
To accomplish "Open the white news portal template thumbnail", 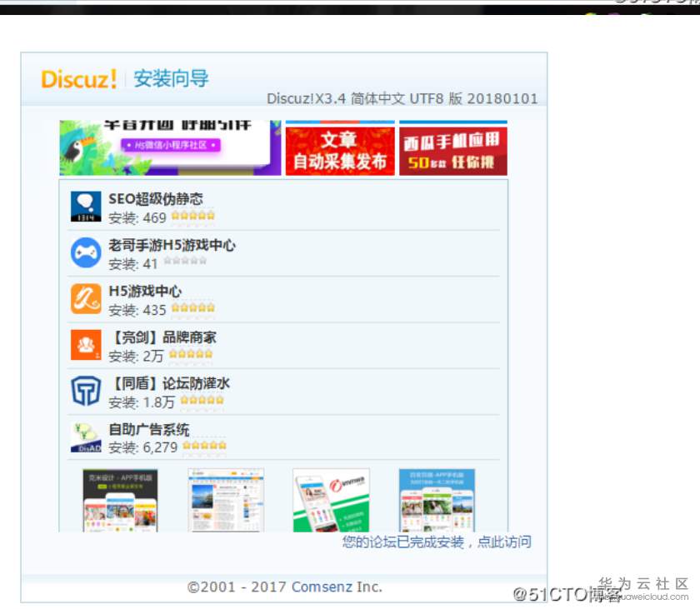I will pyautogui.click(x=226, y=500).
